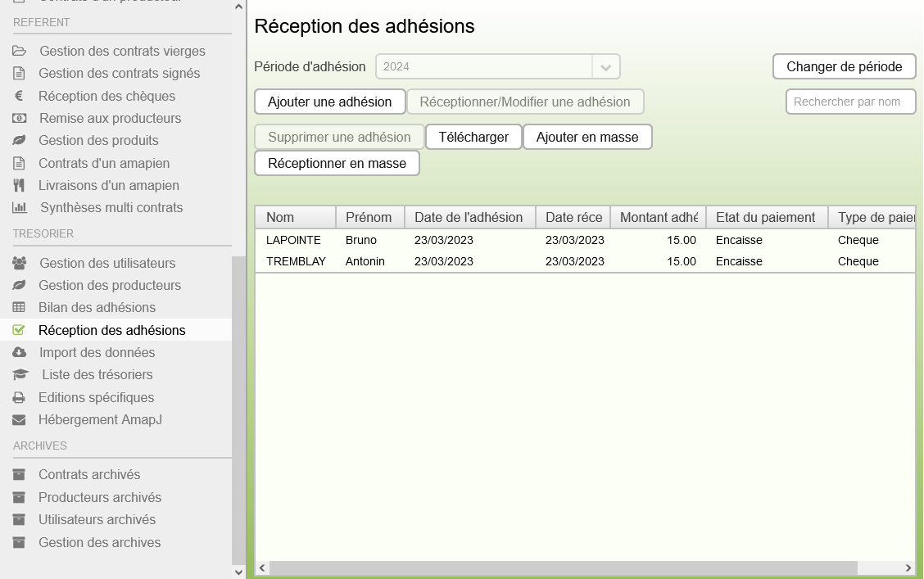Click the bar chart icon beside Synthèses multi contrats
Screen dimensions: 924x579
coord(20,207)
